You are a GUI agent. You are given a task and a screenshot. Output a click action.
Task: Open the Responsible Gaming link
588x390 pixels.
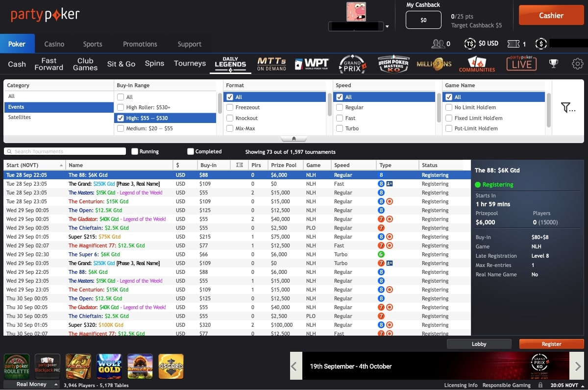[x=507, y=385]
